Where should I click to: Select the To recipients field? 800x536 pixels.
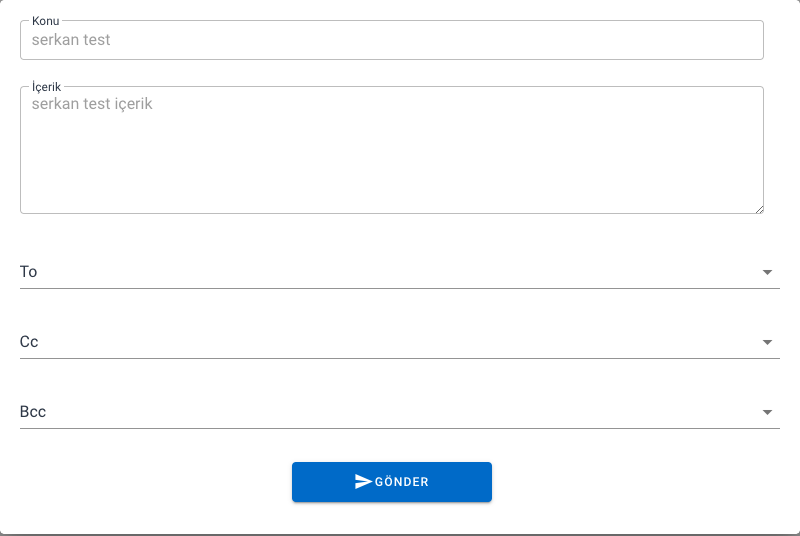pos(390,272)
